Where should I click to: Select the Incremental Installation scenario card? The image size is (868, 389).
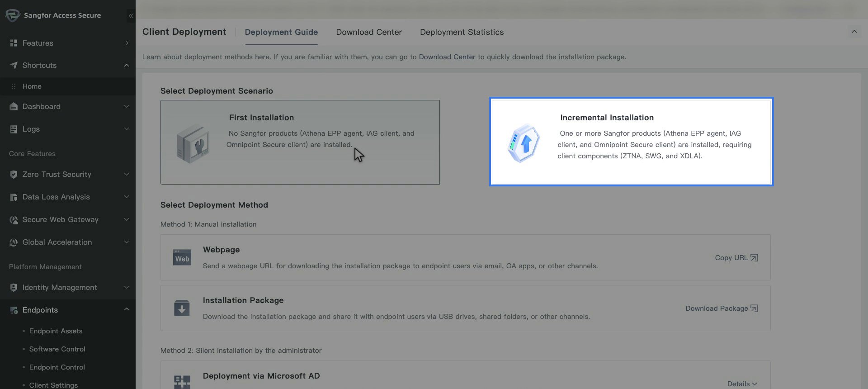[631, 142]
